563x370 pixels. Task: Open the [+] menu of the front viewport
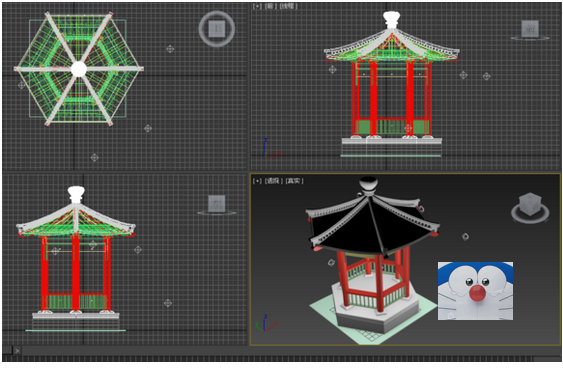point(257,6)
